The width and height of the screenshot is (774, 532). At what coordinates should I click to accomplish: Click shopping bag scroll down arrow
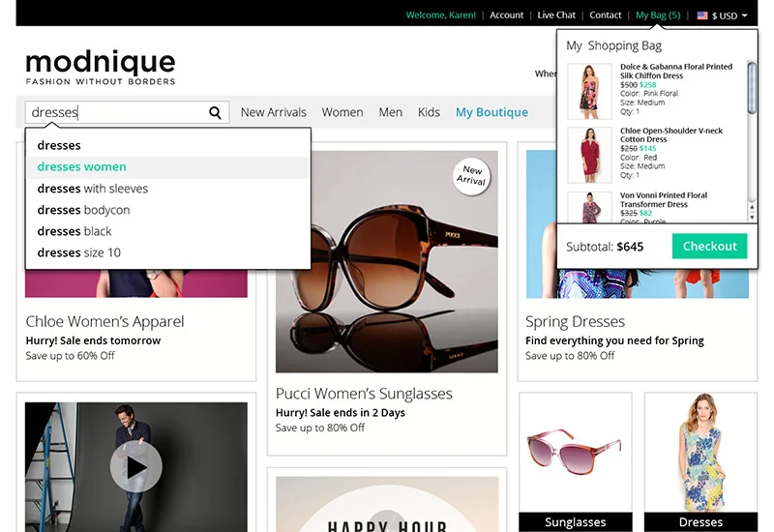click(x=752, y=217)
